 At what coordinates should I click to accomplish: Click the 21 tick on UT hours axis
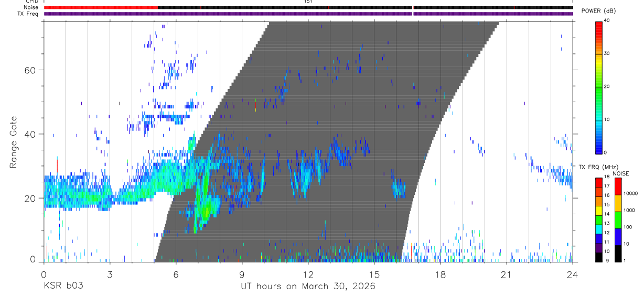coord(507,274)
